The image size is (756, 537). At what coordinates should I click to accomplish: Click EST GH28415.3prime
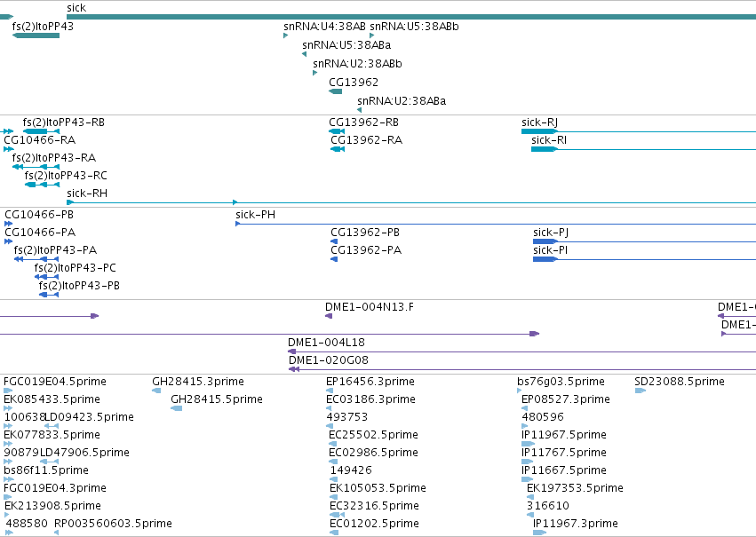pos(198,382)
